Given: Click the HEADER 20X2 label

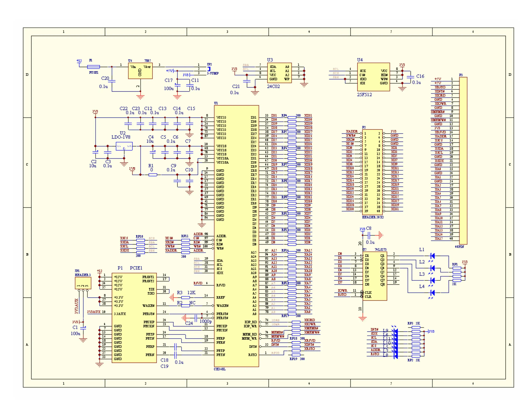Looking at the screenshot, I should coord(373,217).
